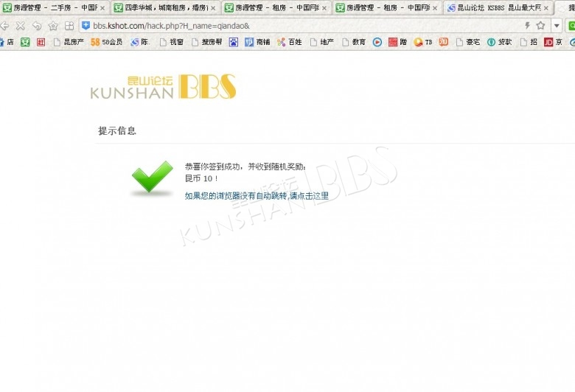Switch to the 四季华城 tab
This screenshot has height=392, width=575.
165,7
